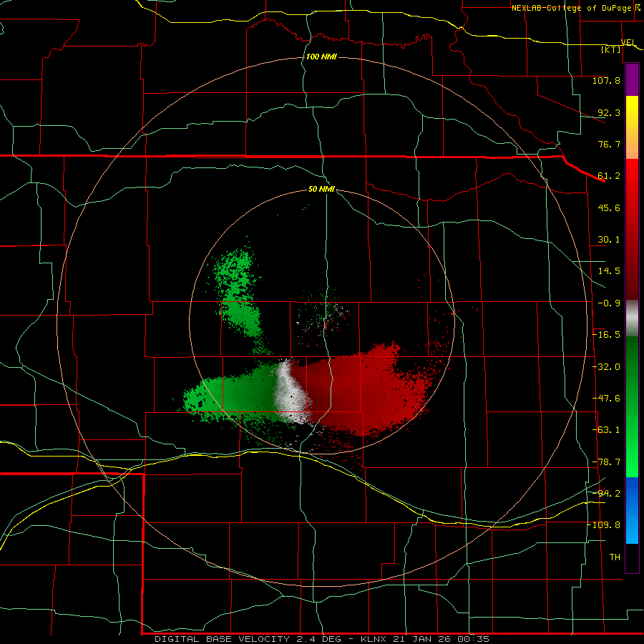This screenshot has width=644, height=644.
Task: Click the large red outbound velocity region
Action: tap(361, 390)
